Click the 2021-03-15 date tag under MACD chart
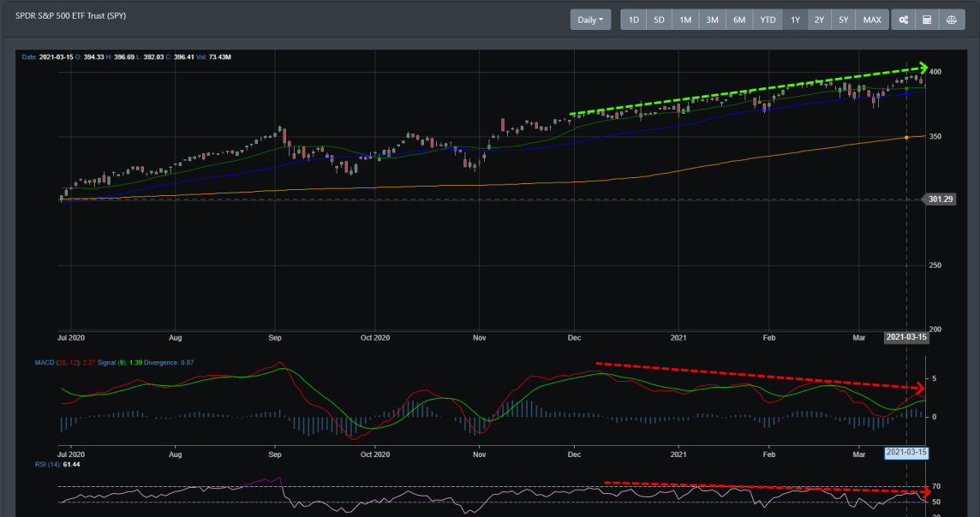The width and height of the screenshot is (980, 517). pyautogui.click(x=906, y=453)
